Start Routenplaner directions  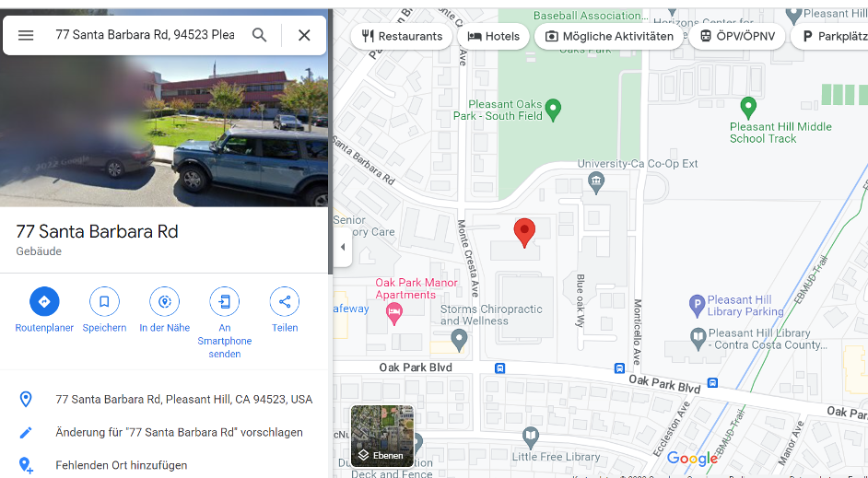pos(44,301)
